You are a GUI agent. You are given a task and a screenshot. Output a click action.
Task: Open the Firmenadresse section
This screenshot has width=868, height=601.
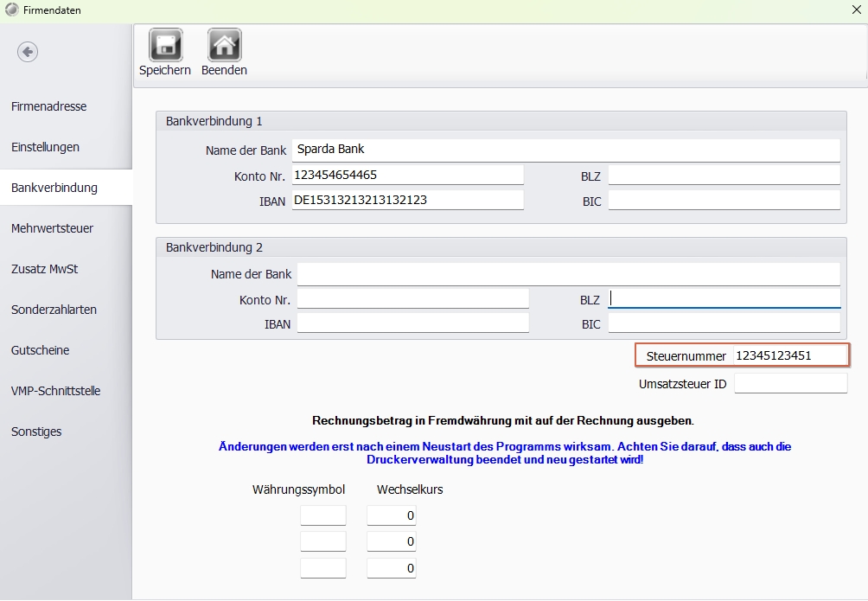click(x=49, y=106)
